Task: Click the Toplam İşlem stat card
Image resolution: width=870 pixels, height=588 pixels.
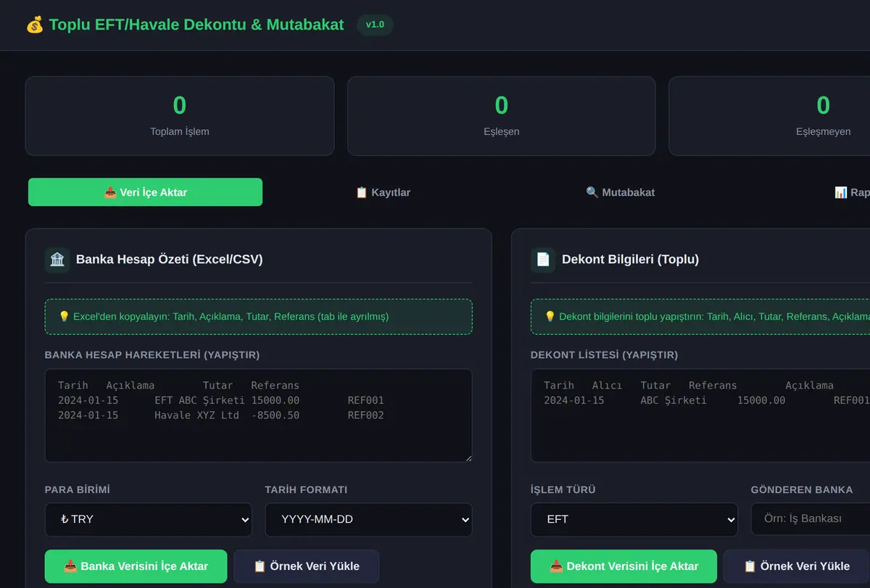Action: coord(180,116)
